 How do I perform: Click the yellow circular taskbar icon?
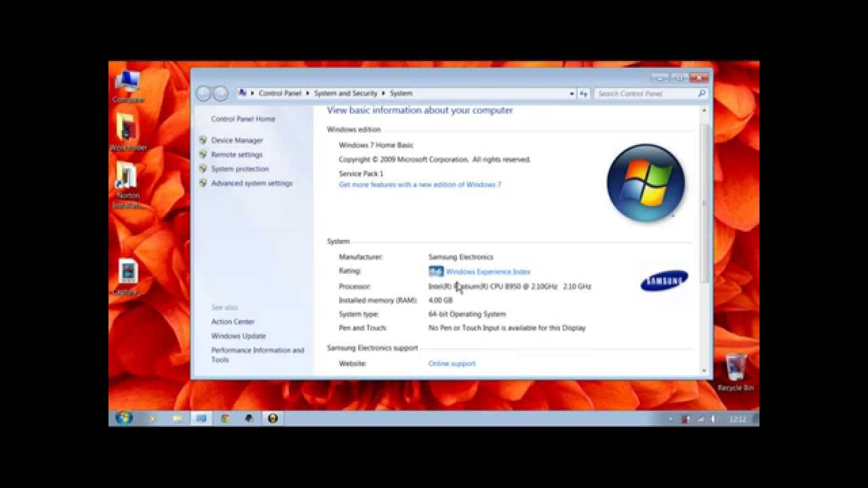point(273,419)
